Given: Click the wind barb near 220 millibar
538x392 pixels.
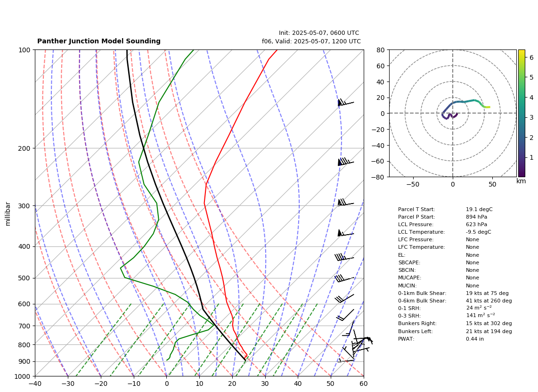Looking at the screenshot, I should (x=346, y=162).
